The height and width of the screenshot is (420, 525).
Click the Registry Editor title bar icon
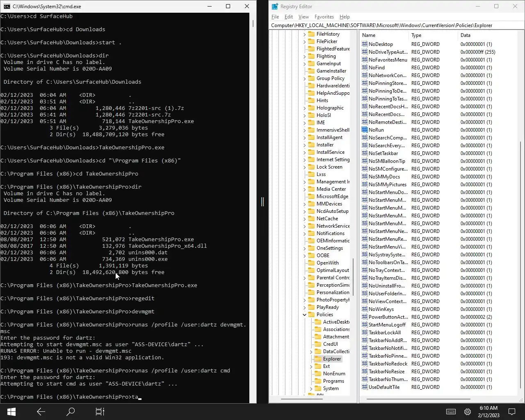(x=275, y=6)
